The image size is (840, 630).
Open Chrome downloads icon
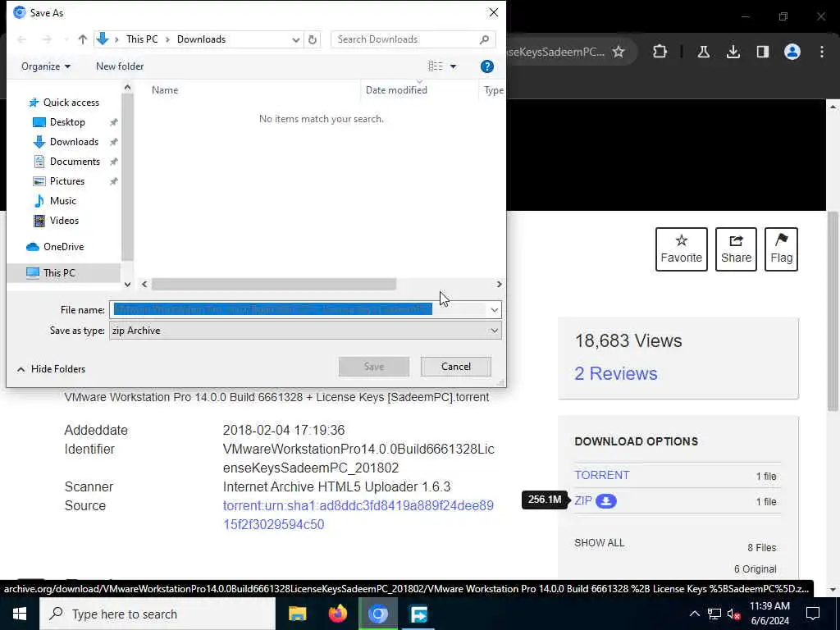pyautogui.click(x=733, y=52)
